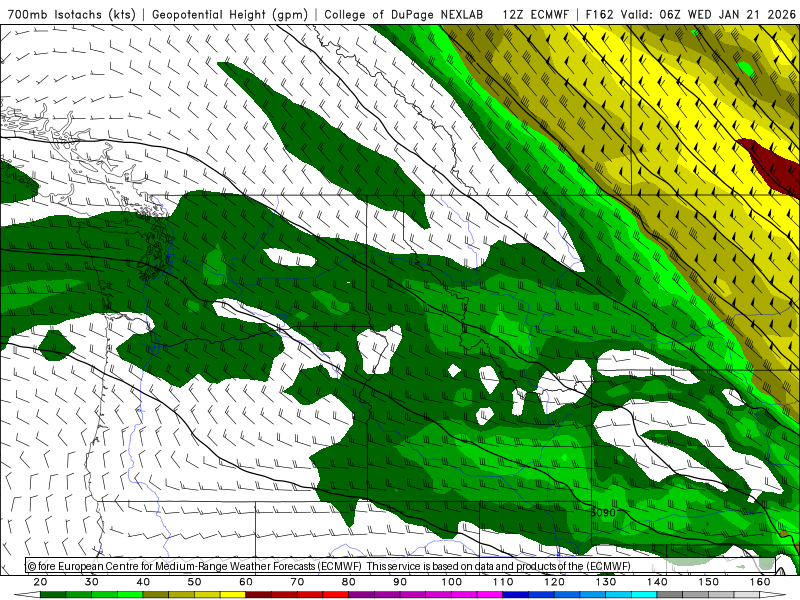Click the 'Geopotential Height (gpm)' header text
The height and width of the screenshot is (600, 800).
[x=230, y=14]
